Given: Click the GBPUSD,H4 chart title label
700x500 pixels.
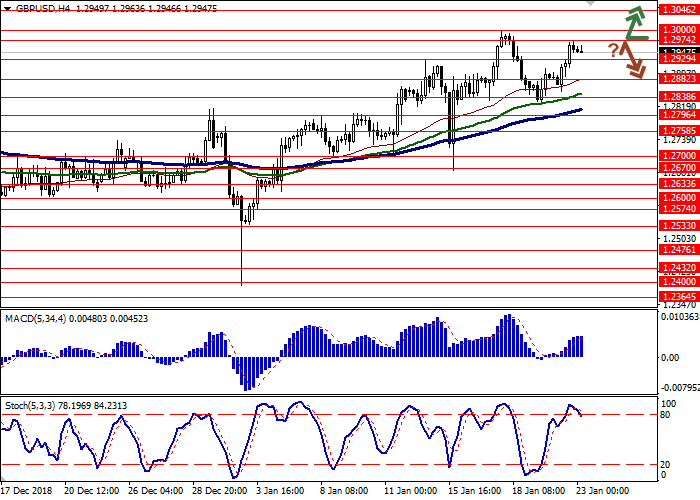Looking at the screenshot, I should coord(32,6).
